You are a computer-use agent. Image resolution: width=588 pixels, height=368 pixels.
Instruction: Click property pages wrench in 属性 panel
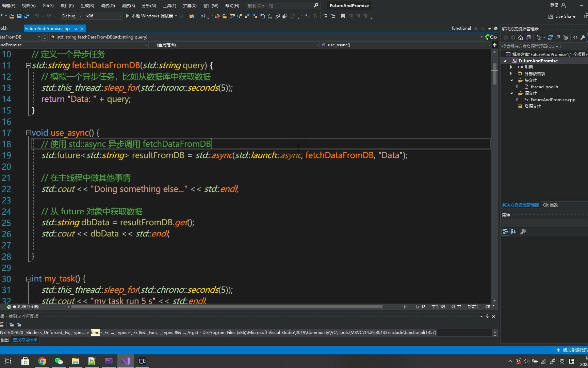point(523,232)
